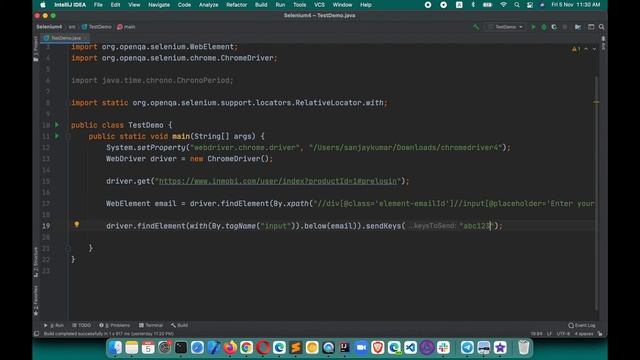Viewport: 640px width, 360px height.
Task: Start debugging with the bug icon
Action: pyautogui.click(x=544, y=27)
